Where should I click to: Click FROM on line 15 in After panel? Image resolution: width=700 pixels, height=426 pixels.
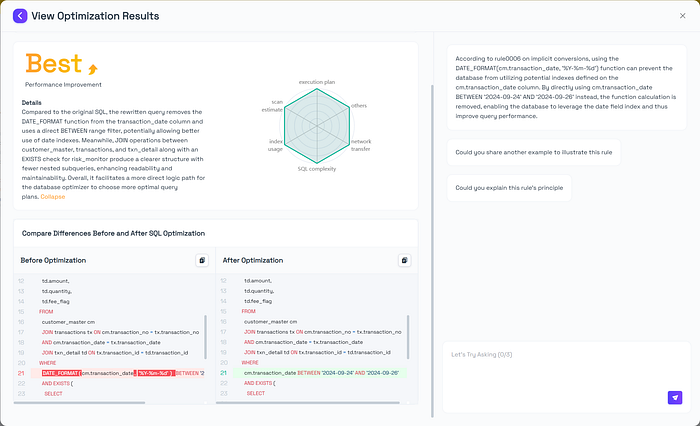[x=248, y=311]
